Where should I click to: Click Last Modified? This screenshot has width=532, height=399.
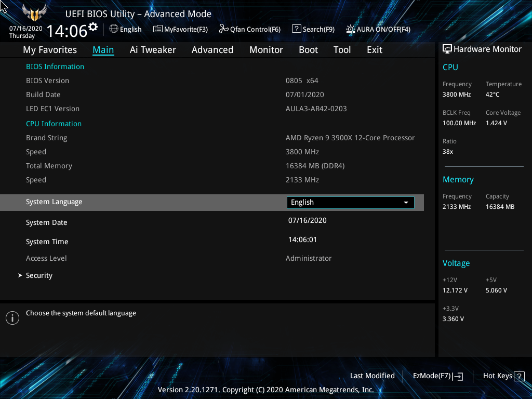372,376
